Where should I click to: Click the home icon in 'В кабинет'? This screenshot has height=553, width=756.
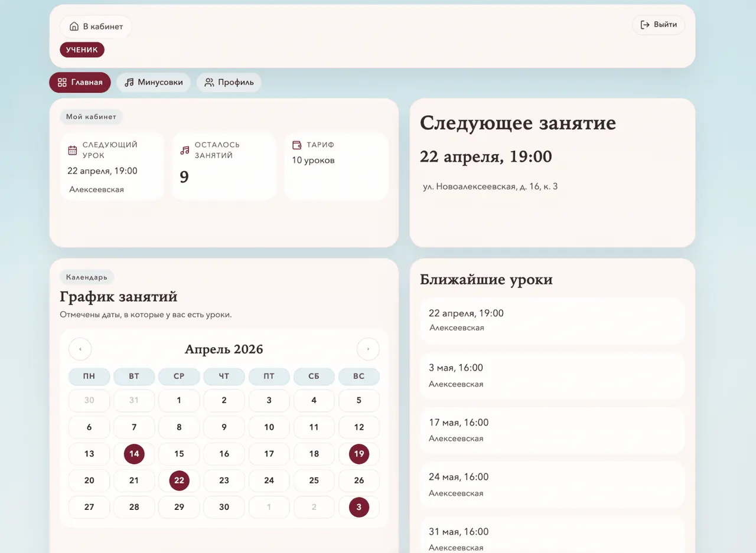coord(74,27)
